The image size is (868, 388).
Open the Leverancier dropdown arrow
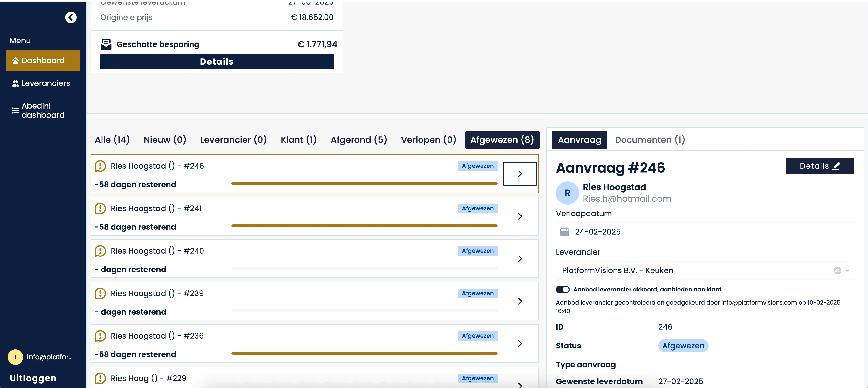848,270
